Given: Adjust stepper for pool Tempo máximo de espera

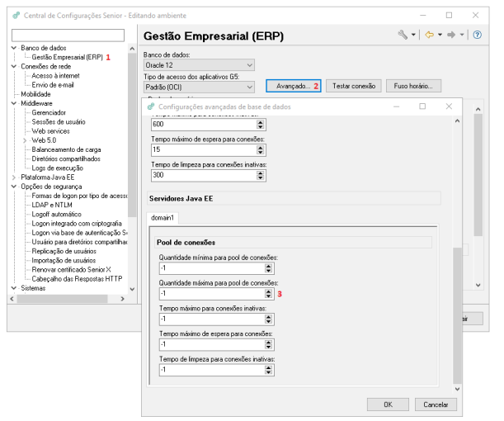Looking at the screenshot, I should pyautogui.click(x=268, y=344).
